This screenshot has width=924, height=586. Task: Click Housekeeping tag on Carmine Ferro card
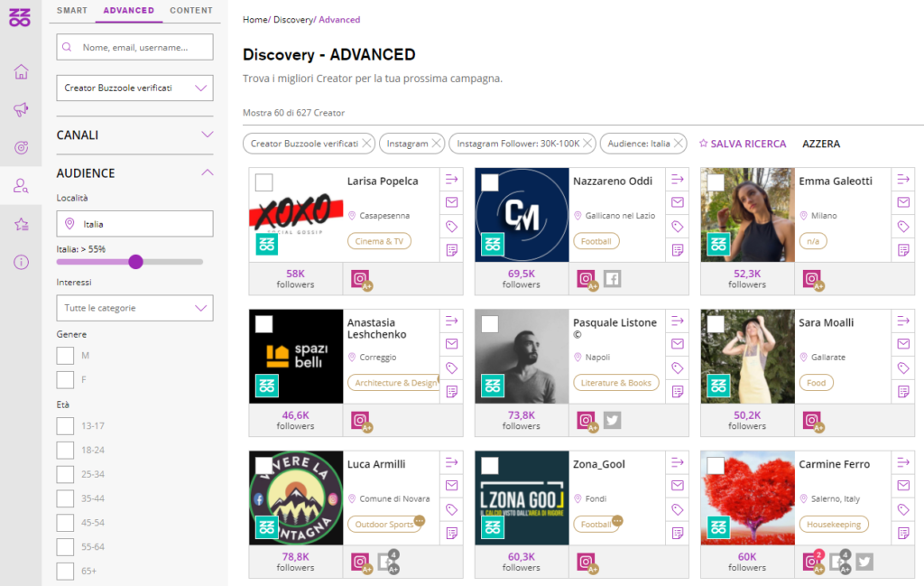(834, 524)
